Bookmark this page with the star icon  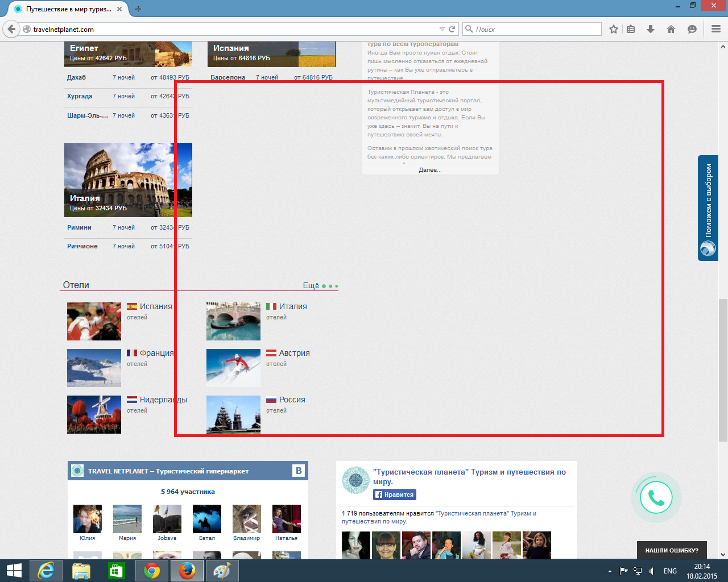[x=613, y=29]
